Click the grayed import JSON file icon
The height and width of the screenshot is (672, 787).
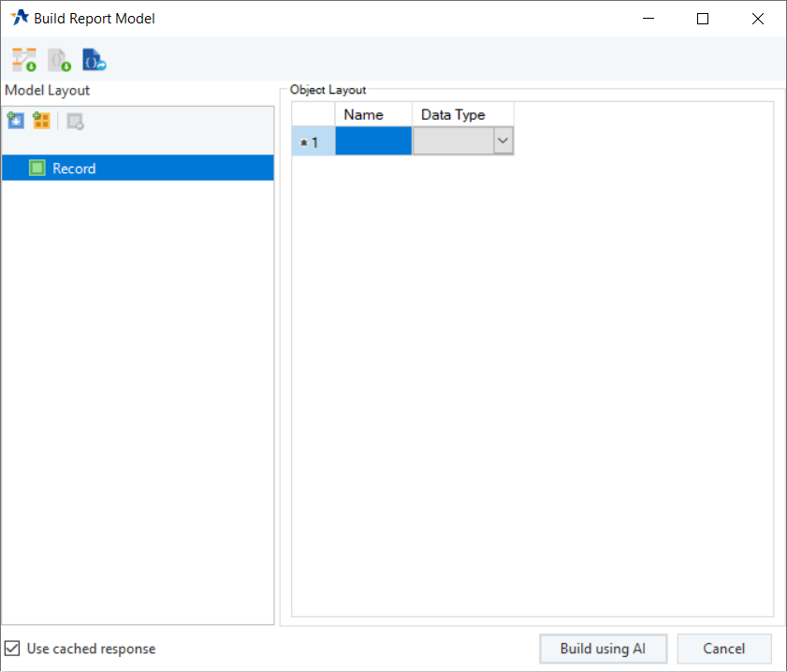pos(60,61)
